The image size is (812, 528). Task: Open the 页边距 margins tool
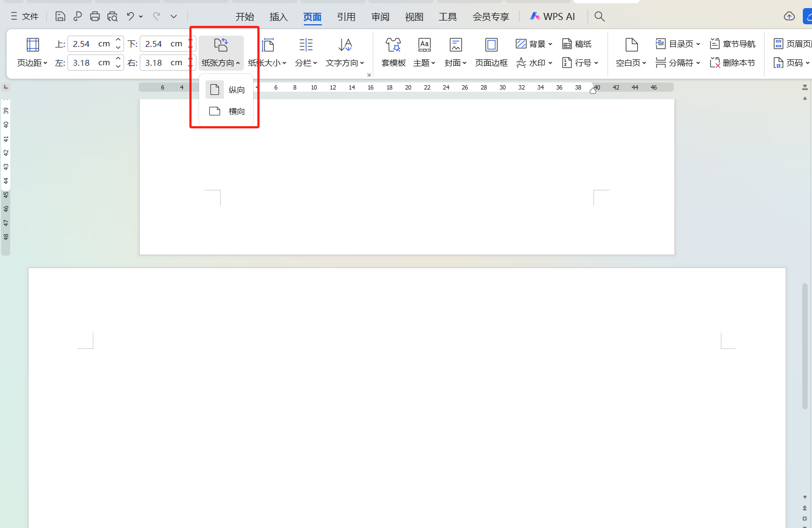point(32,52)
